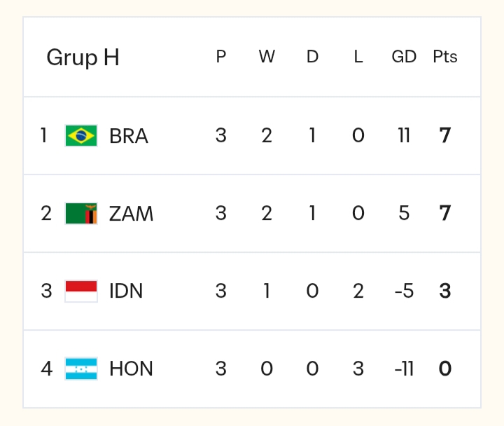Click Honduras's rank number 4
The width and height of the screenshot is (504, 426).
[x=46, y=369]
